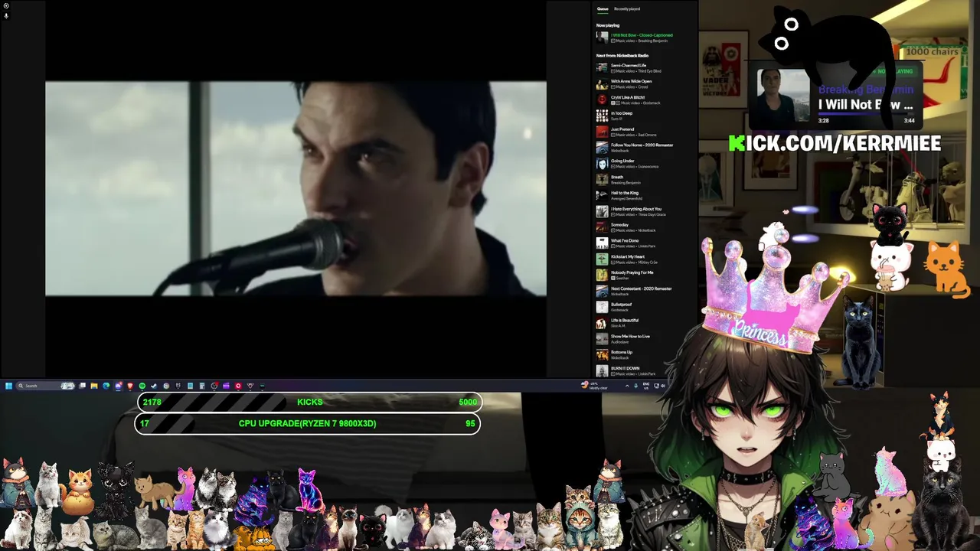Click the With Arms Wide Open cover art
Image resolution: width=980 pixels, height=551 pixels.
603,83
